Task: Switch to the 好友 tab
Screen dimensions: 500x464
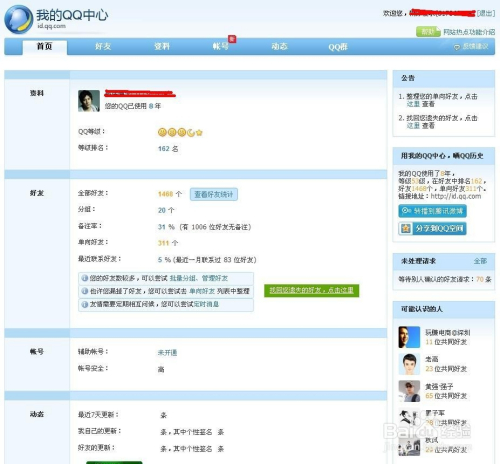Action: (x=103, y=46)
